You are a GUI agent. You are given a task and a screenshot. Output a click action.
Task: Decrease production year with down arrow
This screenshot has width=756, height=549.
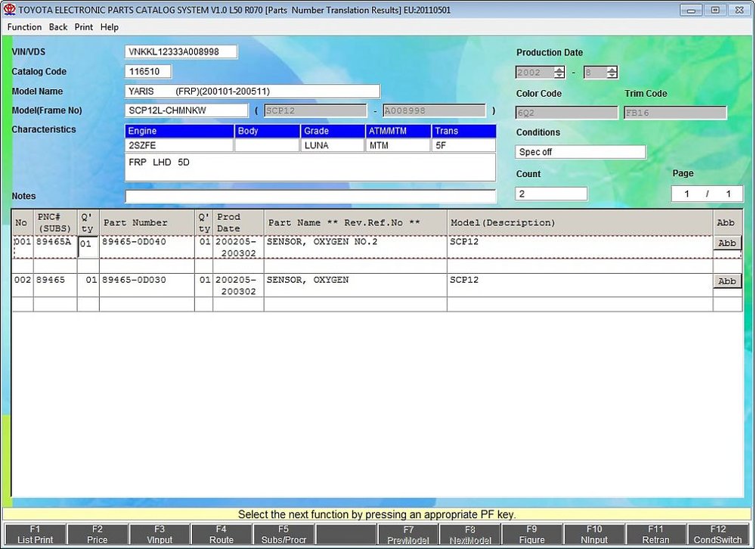point(559,76)
